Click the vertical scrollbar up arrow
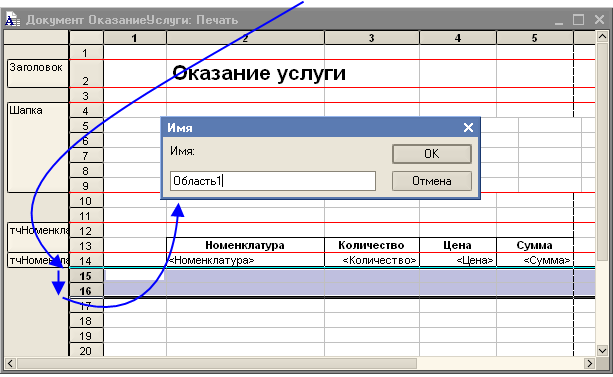Viewport: 613px width, 377px height. (602, 37)
